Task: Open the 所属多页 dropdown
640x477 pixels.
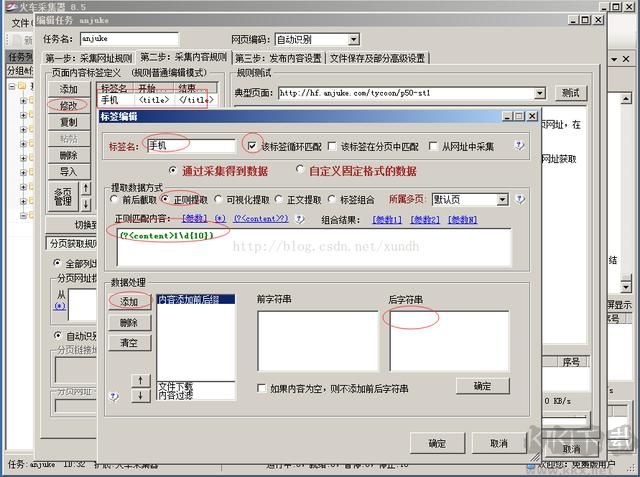Action: (501, 200)
